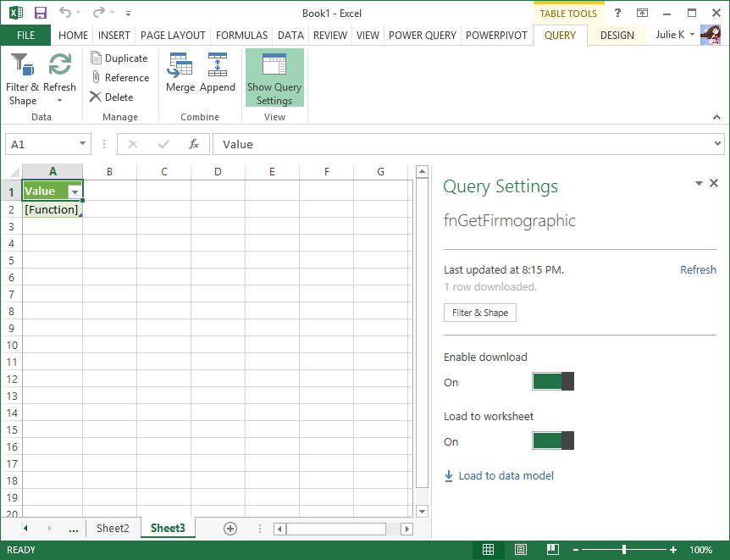
Task: Open Filter & Shape from the ribbon
Action: [x=22, y=79]
